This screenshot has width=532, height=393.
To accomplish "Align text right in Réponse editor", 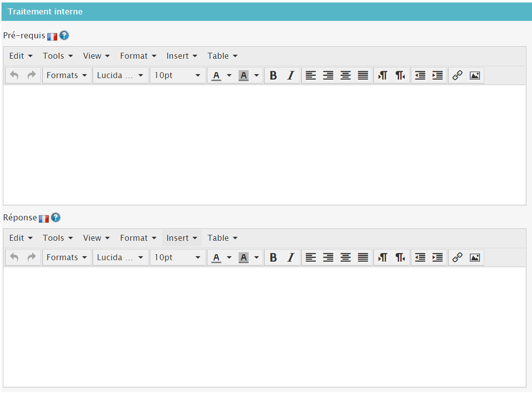I will click(x=328, y=258).
